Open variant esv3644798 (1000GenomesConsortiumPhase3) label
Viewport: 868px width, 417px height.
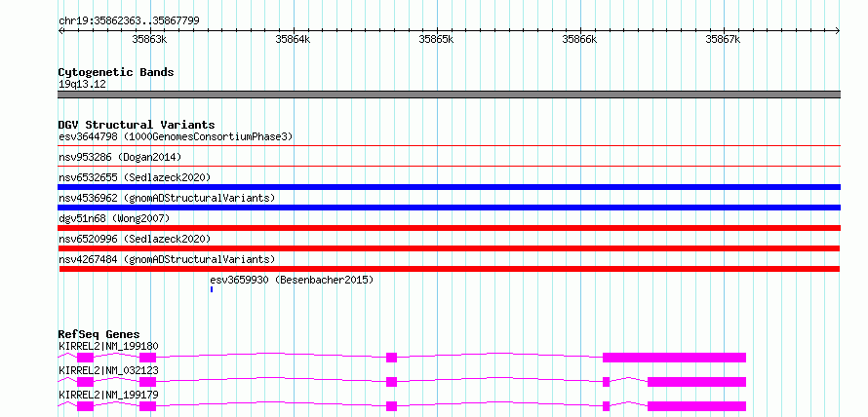click(x=176, y=136)
